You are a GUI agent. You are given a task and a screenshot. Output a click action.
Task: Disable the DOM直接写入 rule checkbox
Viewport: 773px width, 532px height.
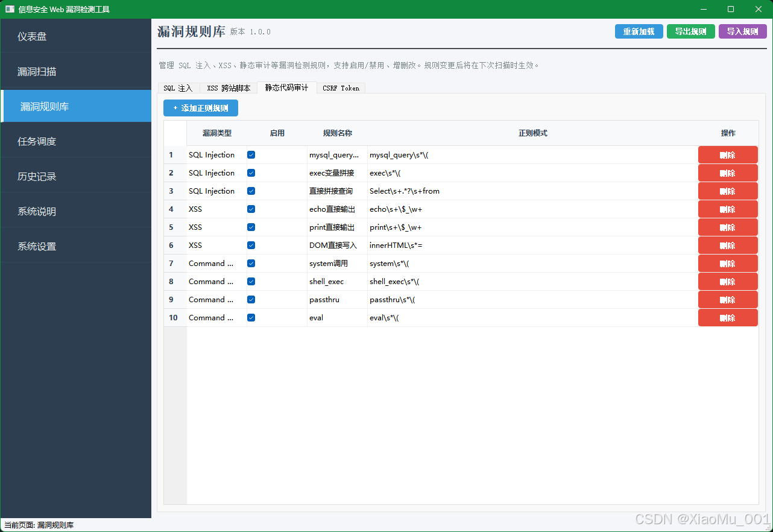coord(251,245)
